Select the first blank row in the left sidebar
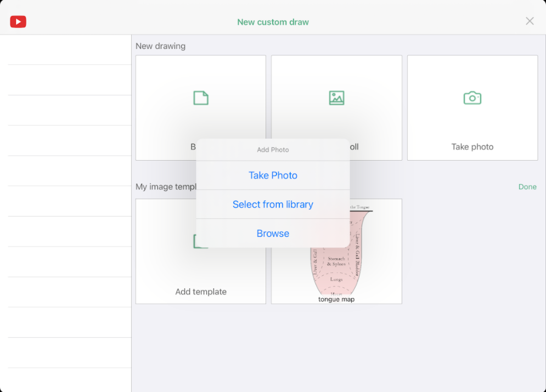The image size is (546, 392). tap(65, 49)
